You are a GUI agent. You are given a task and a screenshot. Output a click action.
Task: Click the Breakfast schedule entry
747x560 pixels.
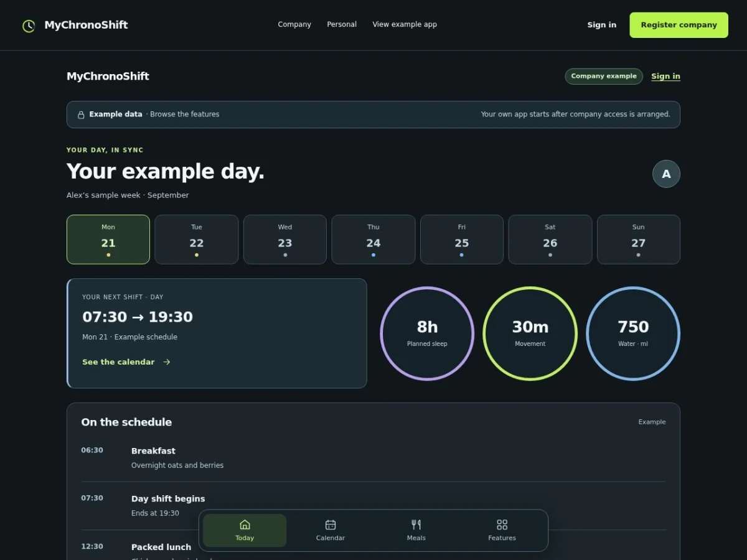point(374,457)
